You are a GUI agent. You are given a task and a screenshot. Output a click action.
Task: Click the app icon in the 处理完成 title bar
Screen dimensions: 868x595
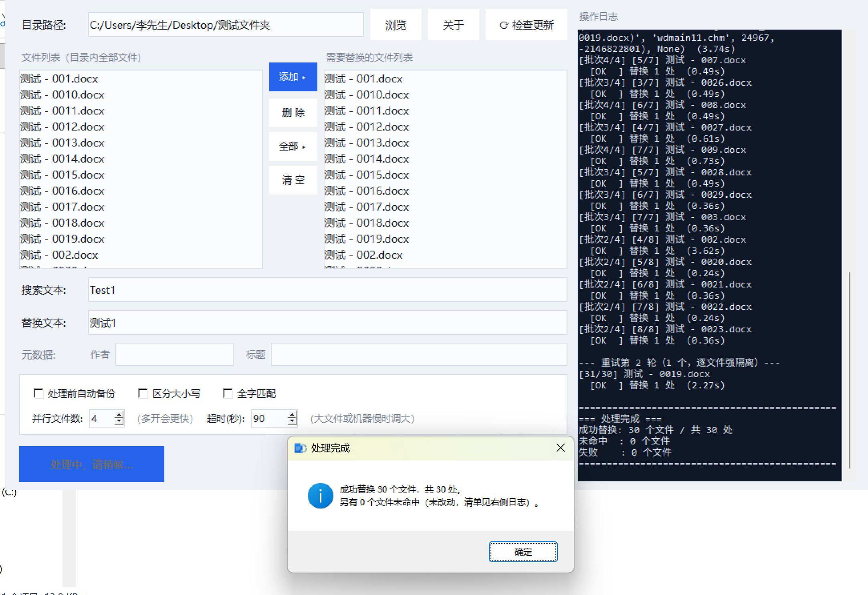click(300, 448)
